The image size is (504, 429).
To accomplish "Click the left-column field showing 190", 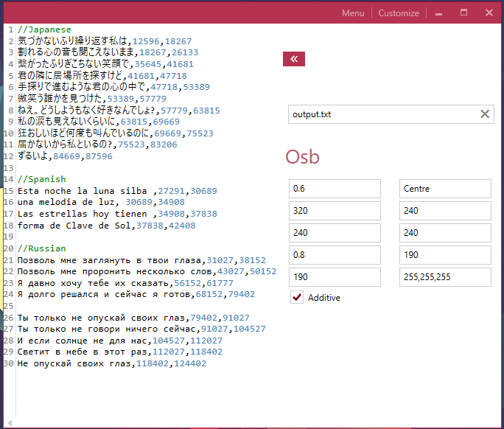I will (x=335, y=277).
